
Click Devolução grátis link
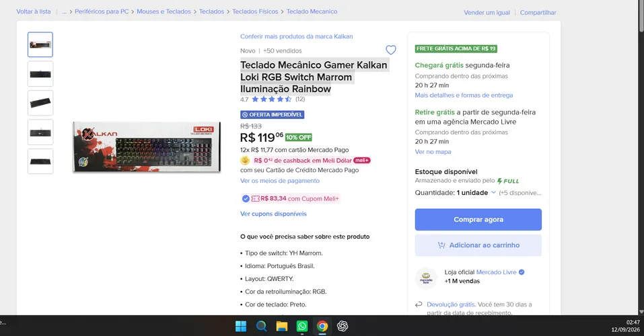[451, 304]
